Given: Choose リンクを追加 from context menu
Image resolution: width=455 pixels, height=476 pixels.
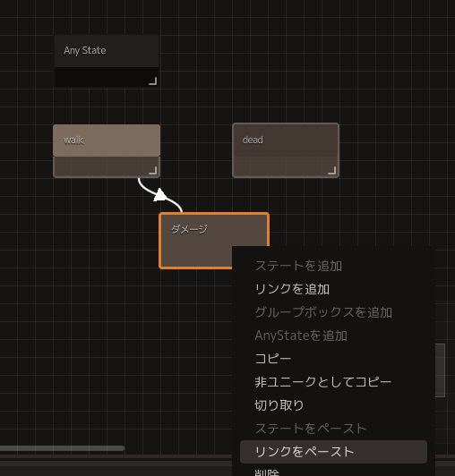Looking at the screenshot, I should (333, 289).
